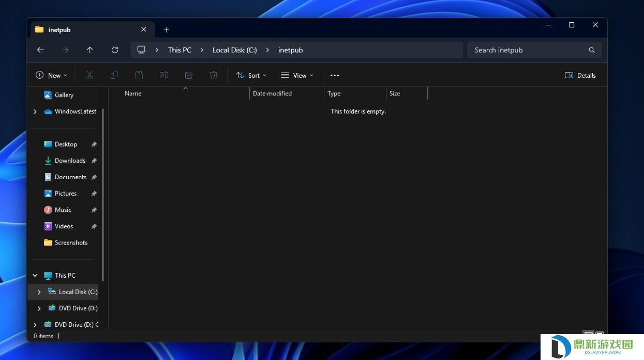644x360 pixels.
Task: Open the pinned Music folder
Action: coord(63,210)
